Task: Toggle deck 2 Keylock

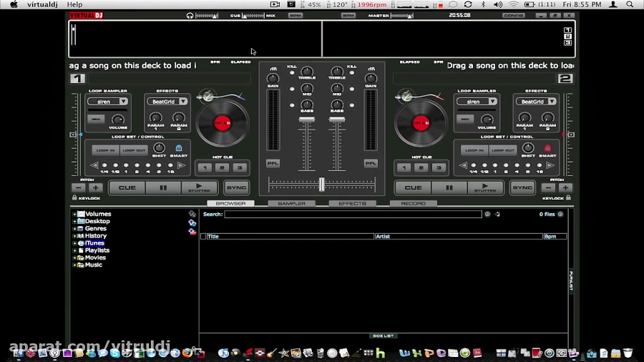Action: (568, 198)
